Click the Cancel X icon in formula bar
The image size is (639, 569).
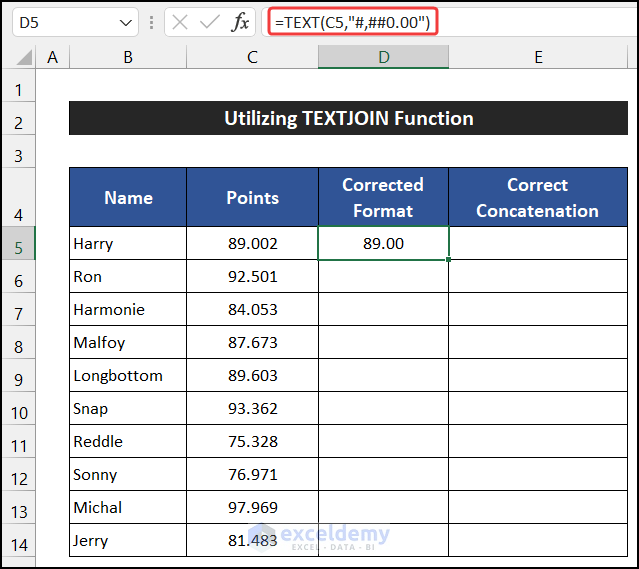[x=180, y=22]
